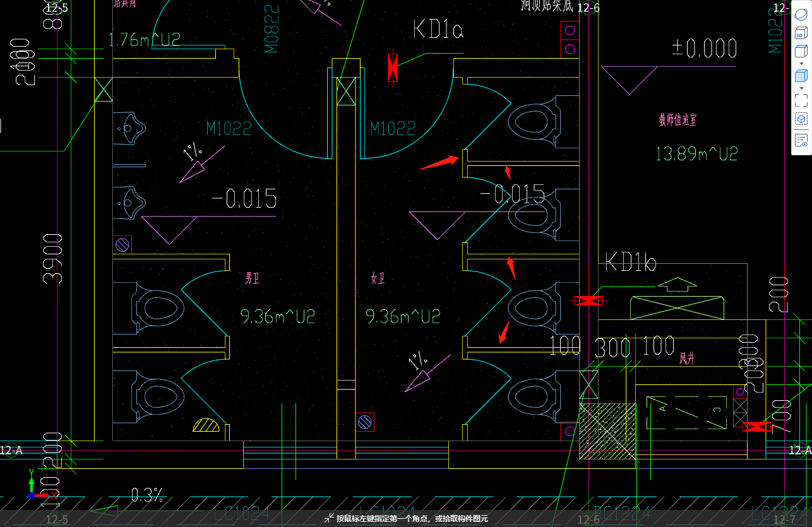Pick the KD1b opening label
This screenshot has width=812, height=527.
[630, 262]
